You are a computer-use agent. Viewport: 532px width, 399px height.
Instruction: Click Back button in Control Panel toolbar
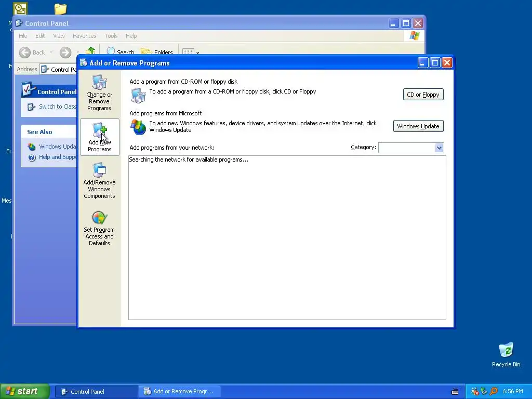[x=32, y=52]
